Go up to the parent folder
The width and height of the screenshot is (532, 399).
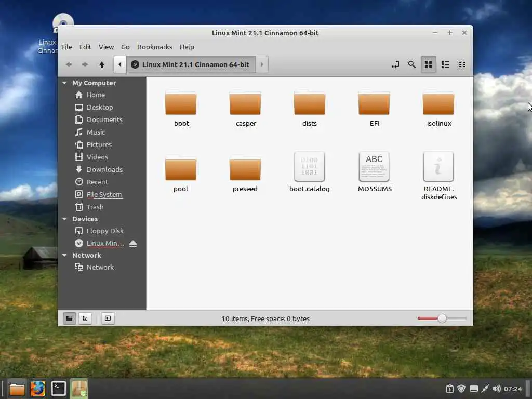tap(101, 64)
